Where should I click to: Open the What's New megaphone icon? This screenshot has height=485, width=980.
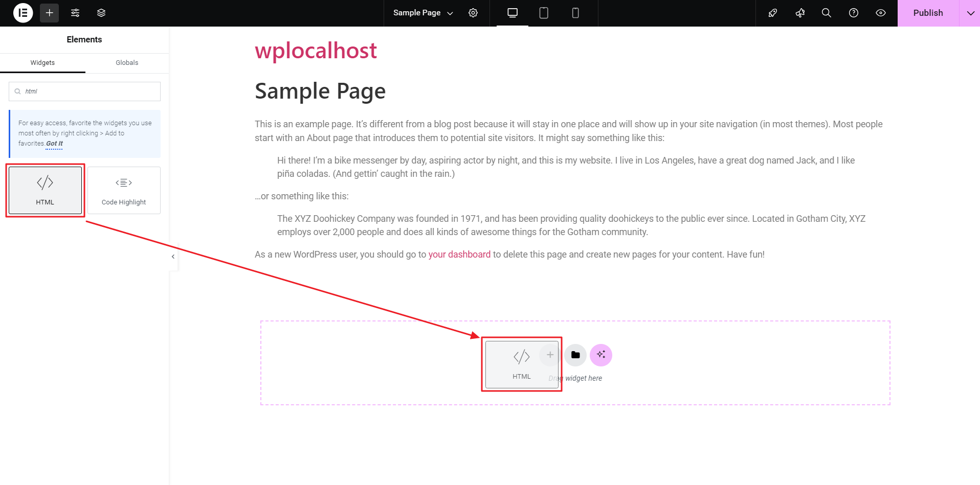click(800, 13)
